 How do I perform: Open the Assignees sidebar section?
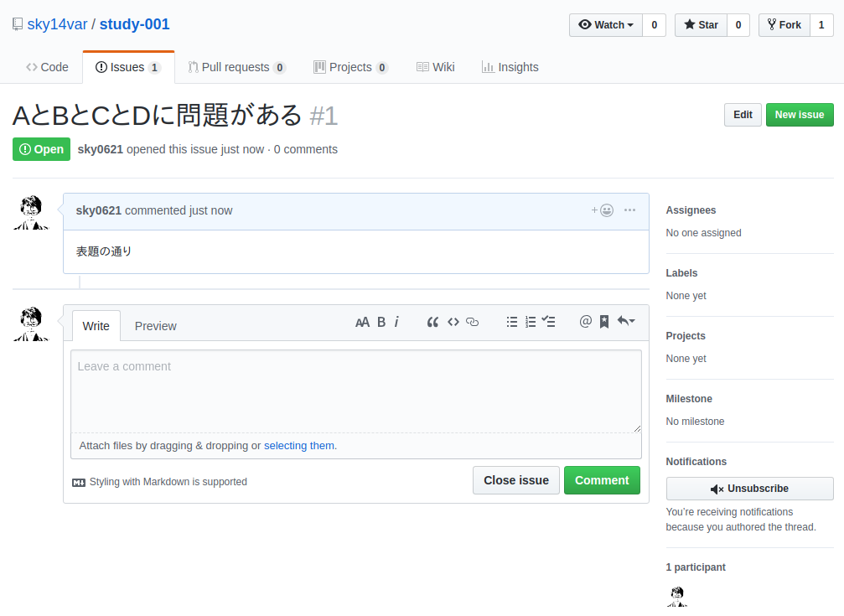(x=691, y=210)
